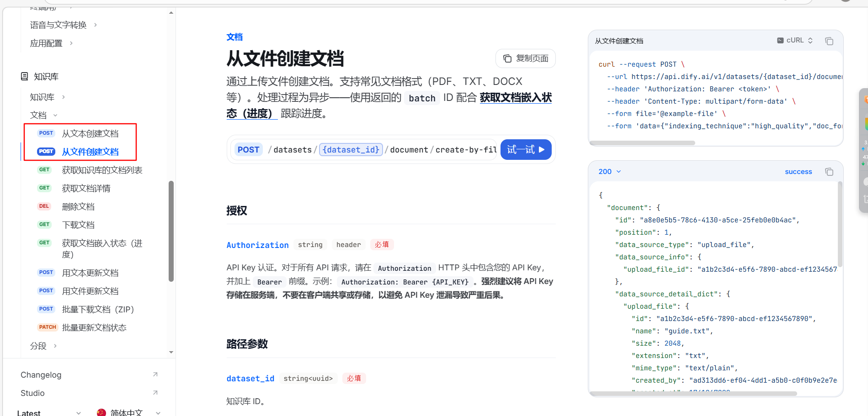Click GET badge next to 获取文档详情

pos(44,188)
